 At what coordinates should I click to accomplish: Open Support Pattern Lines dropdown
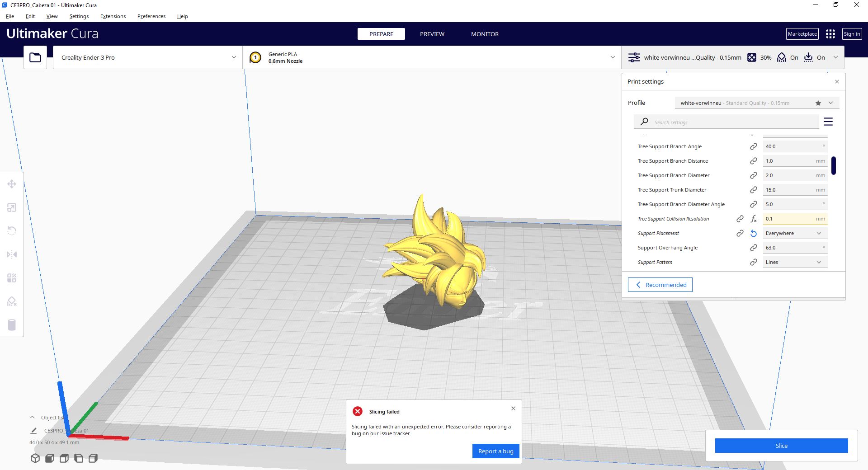[795, 262]
